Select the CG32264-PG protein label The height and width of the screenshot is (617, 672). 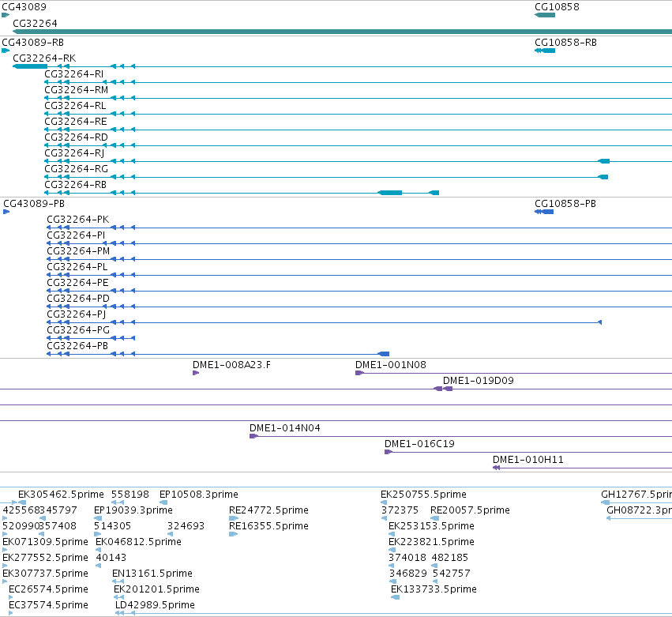click(78, 330)
